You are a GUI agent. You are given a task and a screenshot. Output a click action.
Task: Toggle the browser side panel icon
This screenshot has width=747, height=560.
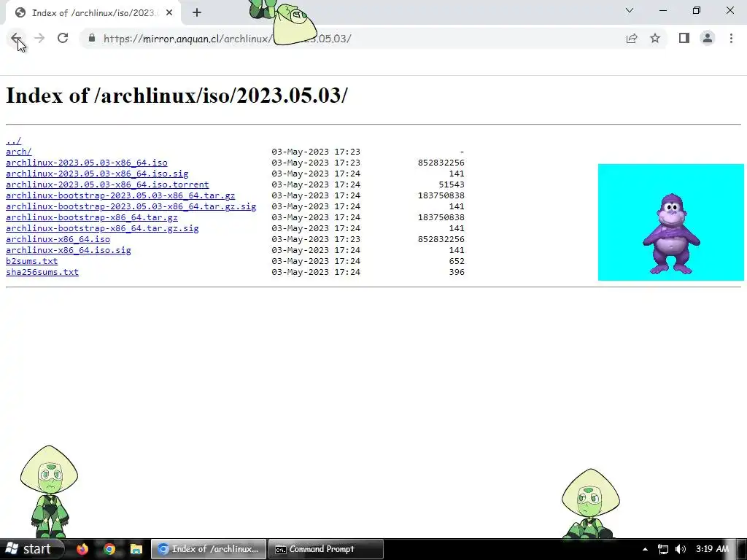tap(684, 38)
